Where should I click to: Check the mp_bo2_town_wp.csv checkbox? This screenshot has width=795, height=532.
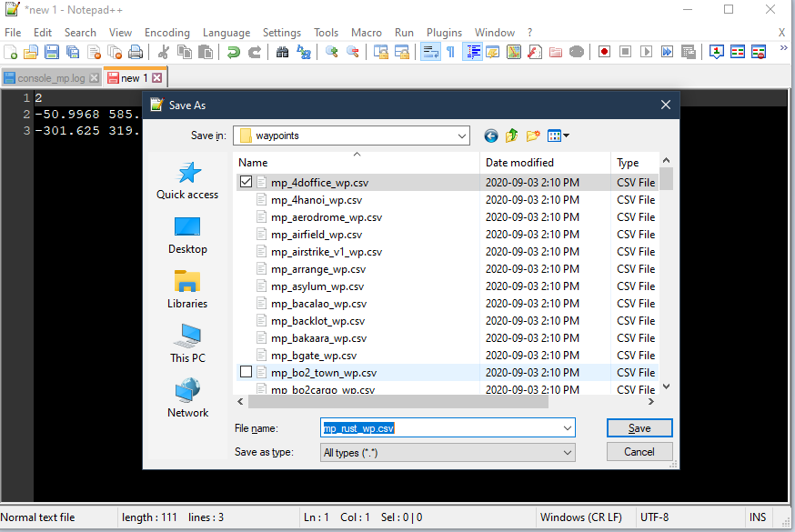tap(246, 372)
